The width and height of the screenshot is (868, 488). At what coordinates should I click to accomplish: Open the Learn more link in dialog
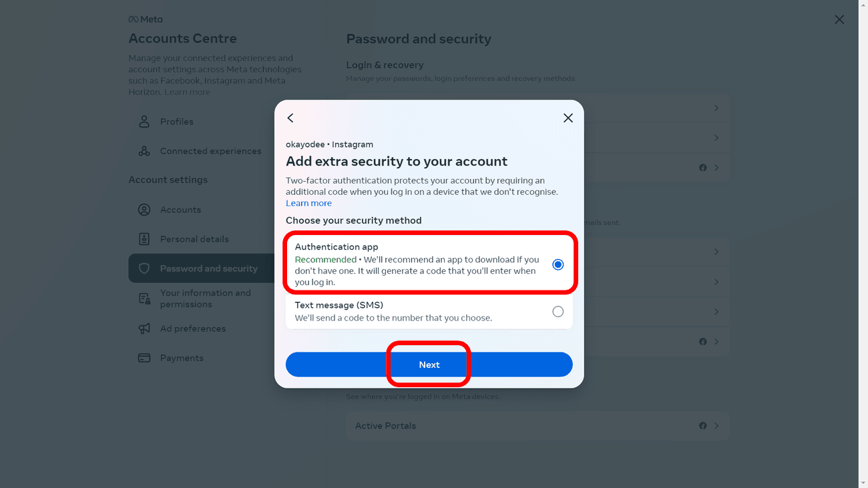click(308, 203)
